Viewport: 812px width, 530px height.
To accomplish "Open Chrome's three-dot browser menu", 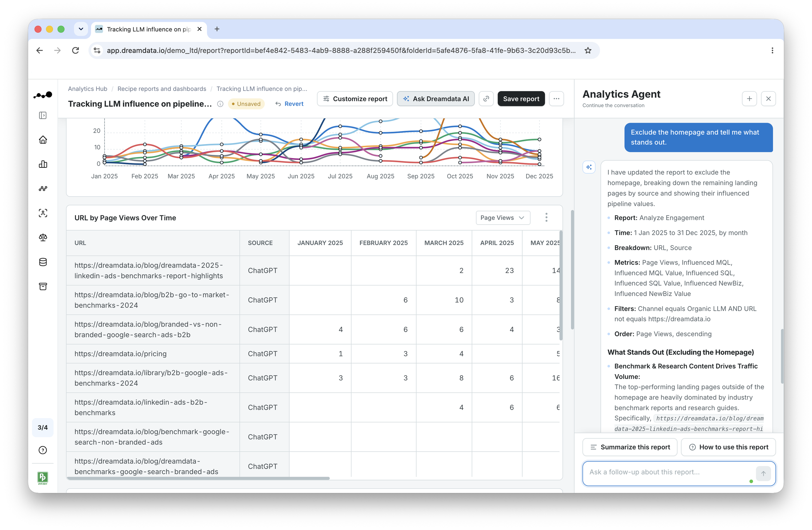I will click(772, 50).
